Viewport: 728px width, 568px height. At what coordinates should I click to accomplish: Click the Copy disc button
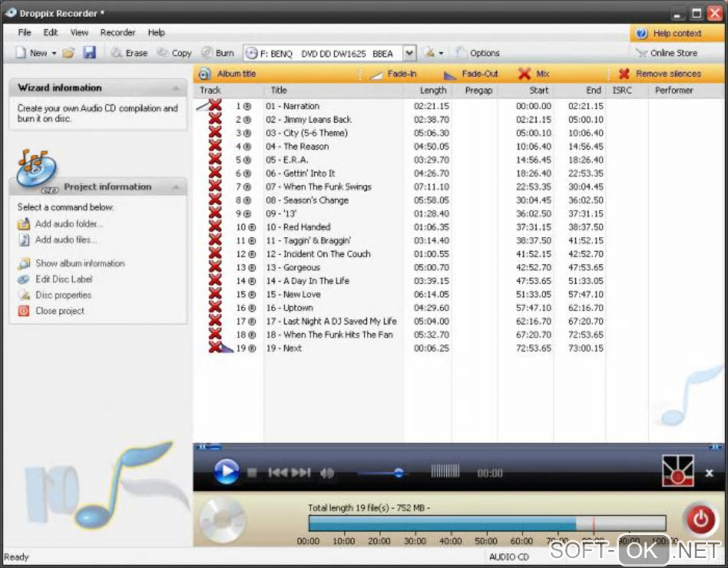175,53
